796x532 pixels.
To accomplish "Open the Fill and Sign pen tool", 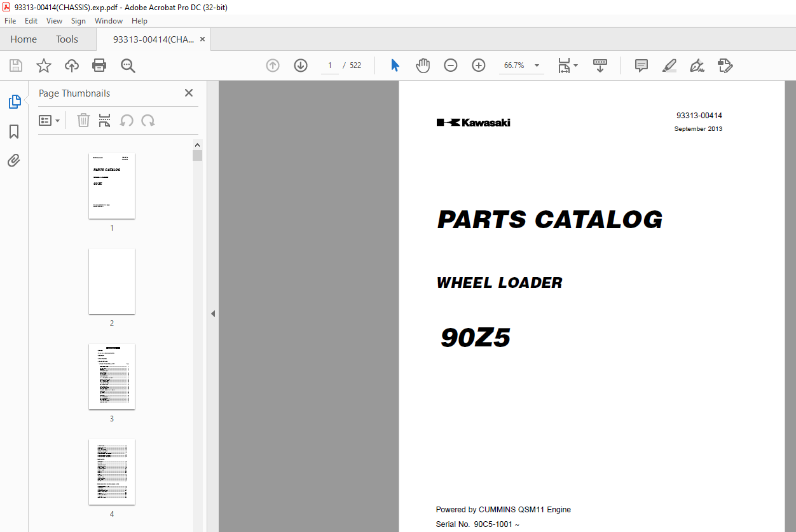I will pyautogui.click(x=697, y=65).
